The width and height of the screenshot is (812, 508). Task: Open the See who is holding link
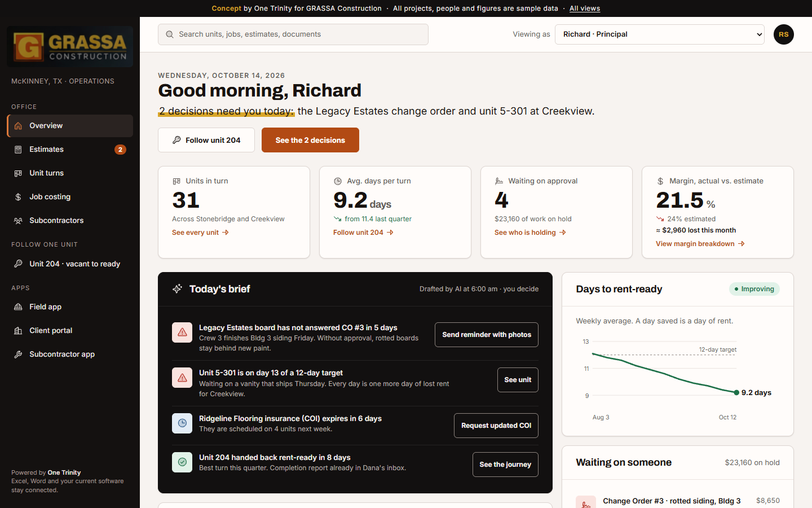(x=530, y=233)
